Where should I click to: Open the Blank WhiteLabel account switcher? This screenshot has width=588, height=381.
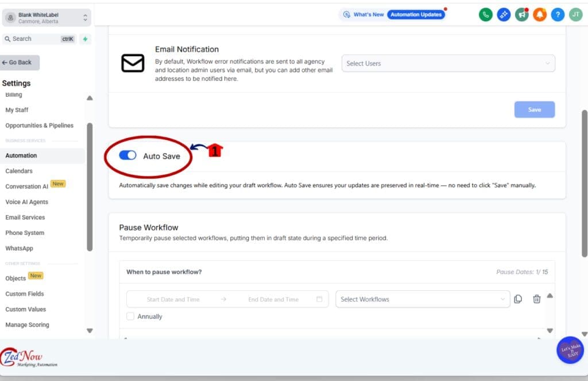(46, 17)
